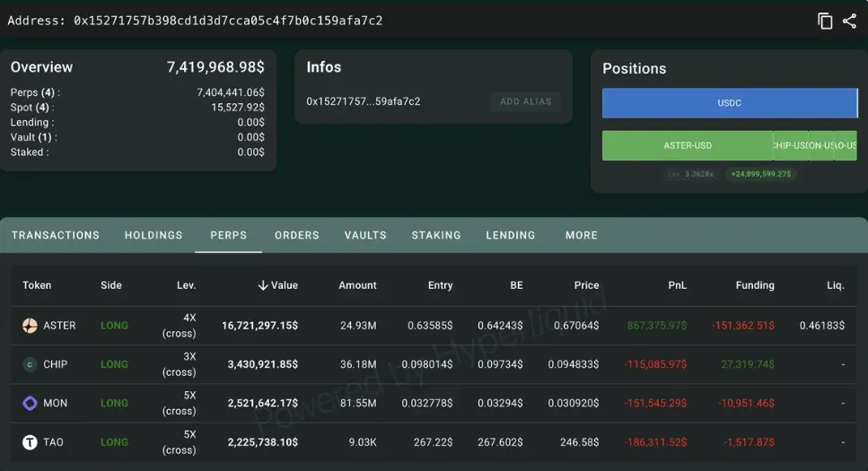Click the CHIP token logo
Screen dimensions: 868x471
pyautogui.click(x=30, y=364)
